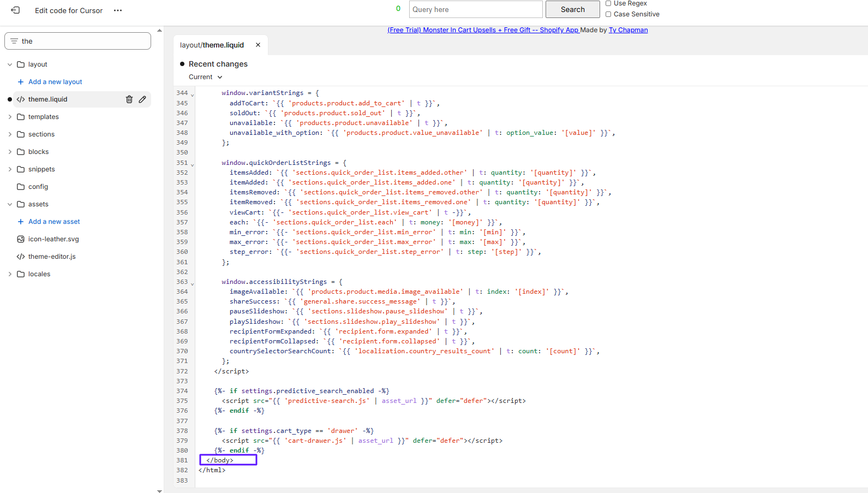Click the sections folder icon
The width and height of the screenshot is (868, 493).
pyautogui.click(x=21, y=134)
